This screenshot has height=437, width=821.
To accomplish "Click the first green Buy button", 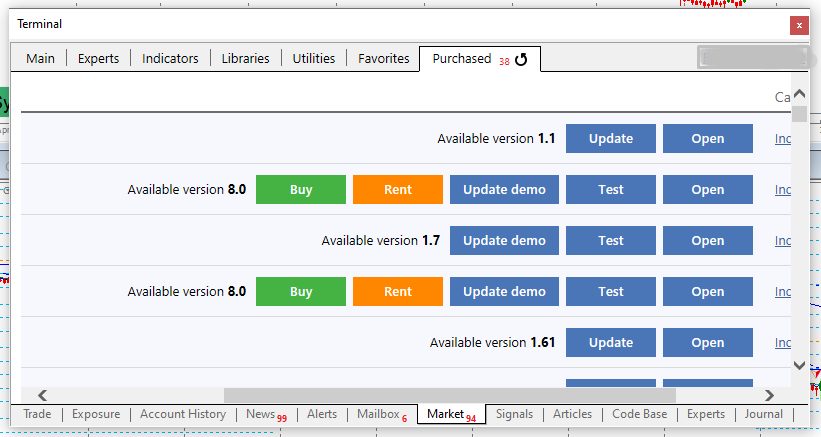I will 301,190.
